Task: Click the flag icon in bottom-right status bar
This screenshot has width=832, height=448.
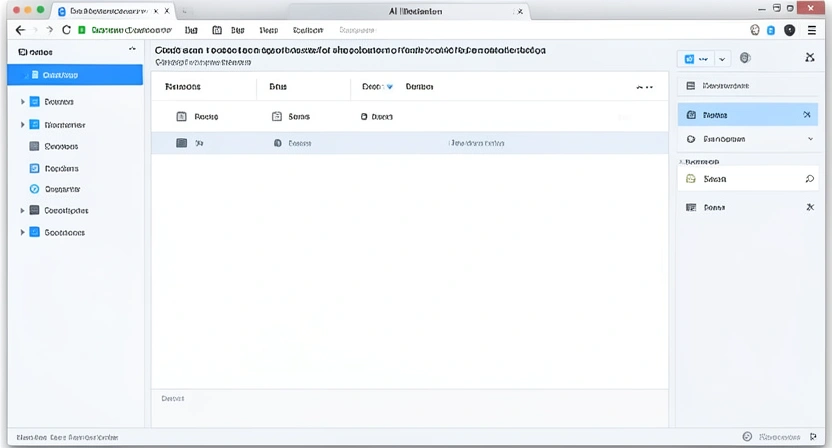Action: pos(813,437)
